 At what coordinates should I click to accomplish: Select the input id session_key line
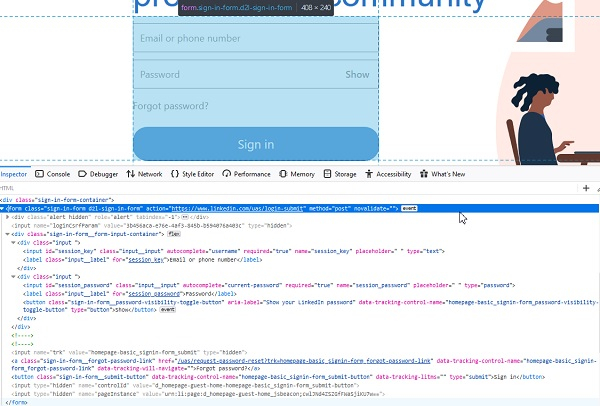pos(234,251)
